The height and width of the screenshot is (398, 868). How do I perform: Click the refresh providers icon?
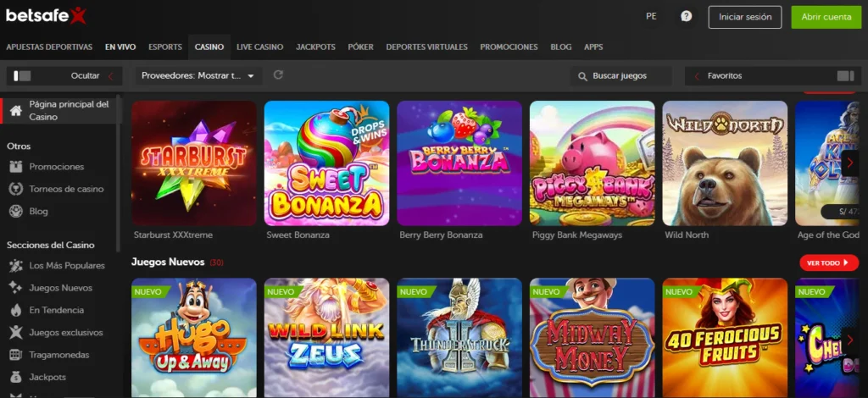point(278,75)
